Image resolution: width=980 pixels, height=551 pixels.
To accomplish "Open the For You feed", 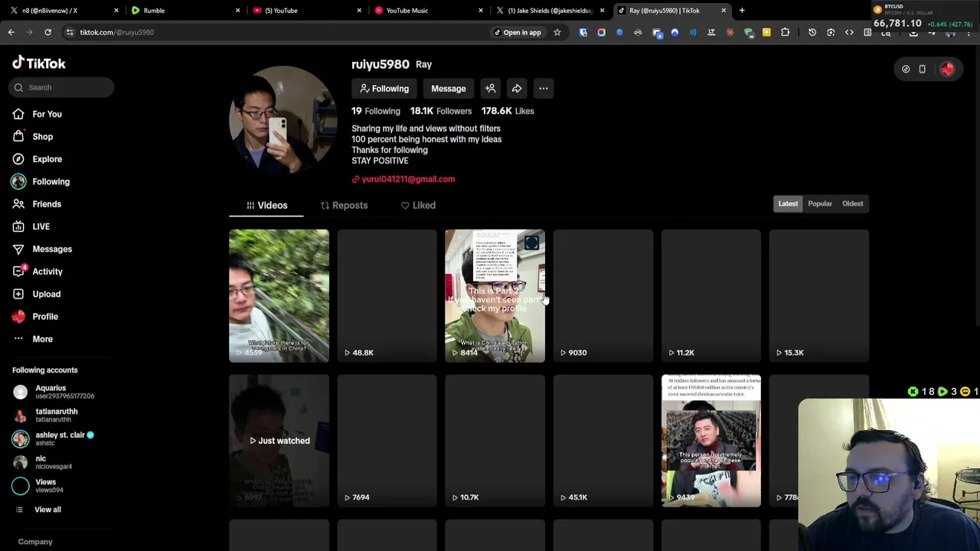I will tap(47, 114).
